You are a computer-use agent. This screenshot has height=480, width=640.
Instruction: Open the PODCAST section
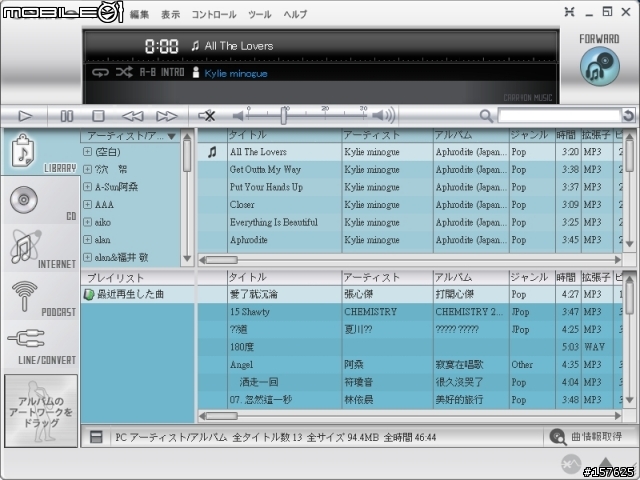[41, 296]
